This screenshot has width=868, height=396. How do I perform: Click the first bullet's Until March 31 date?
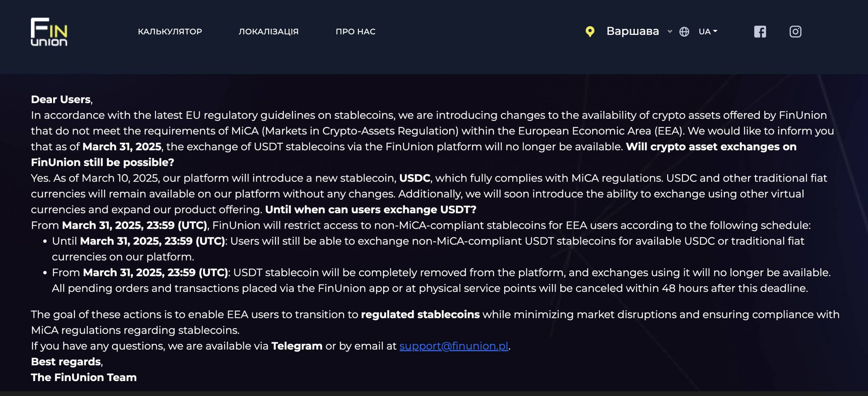[x=138, y=241]
